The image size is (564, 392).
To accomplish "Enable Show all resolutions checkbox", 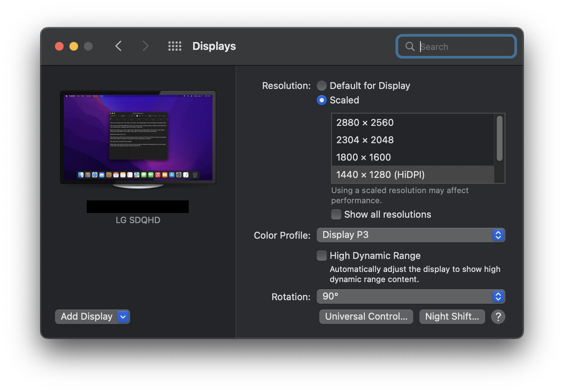I will click(336, 214).
